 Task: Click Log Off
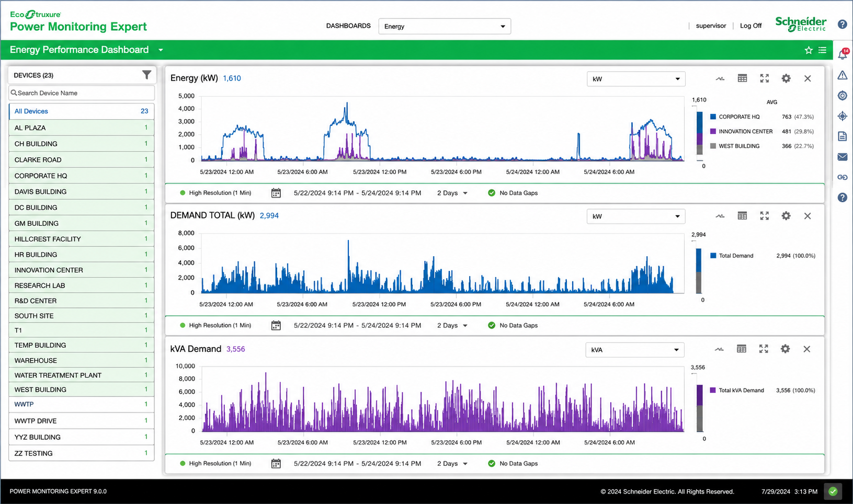750,26
